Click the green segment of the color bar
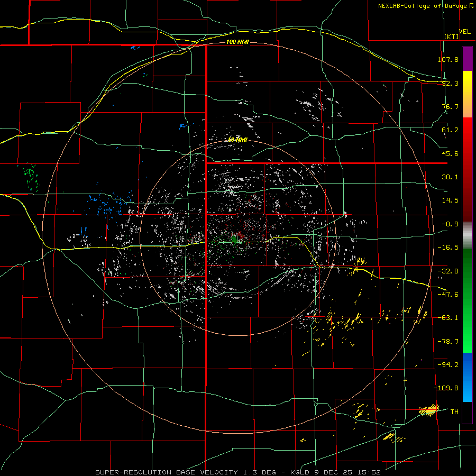 [467, 300]
